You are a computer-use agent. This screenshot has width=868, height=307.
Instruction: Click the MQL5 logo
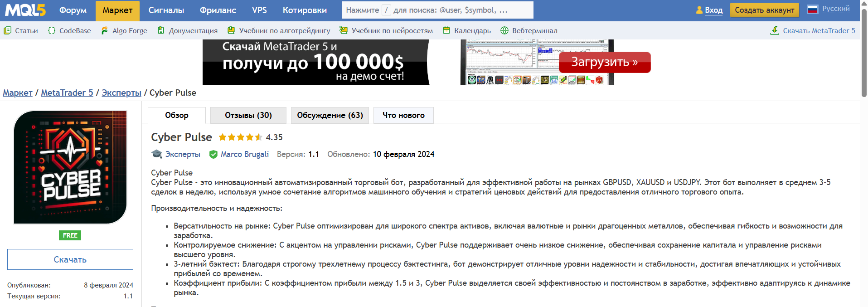pyautogui.click(x=25, y=10)
